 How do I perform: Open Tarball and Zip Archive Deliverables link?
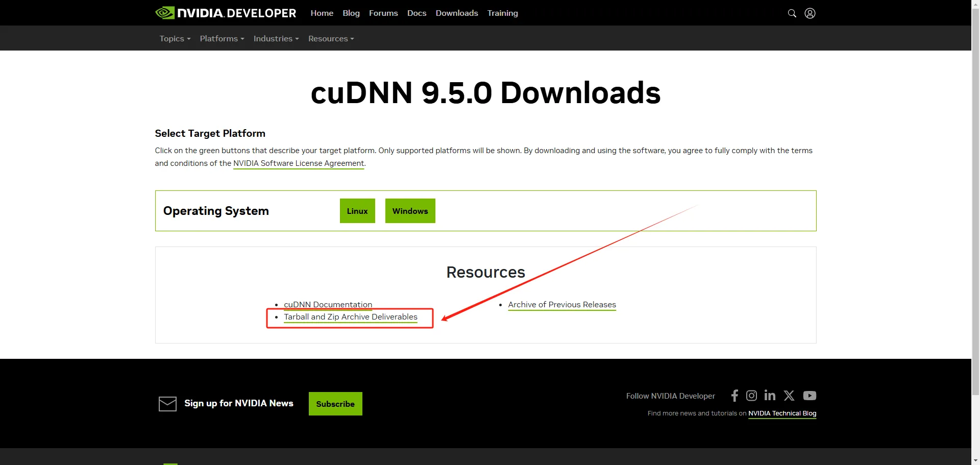[351, 317]
